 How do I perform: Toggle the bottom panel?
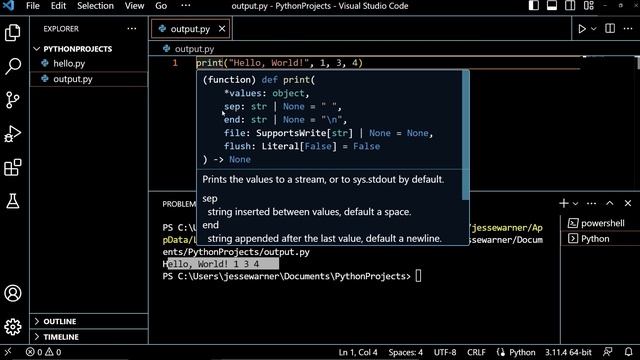tap(552, 6)
